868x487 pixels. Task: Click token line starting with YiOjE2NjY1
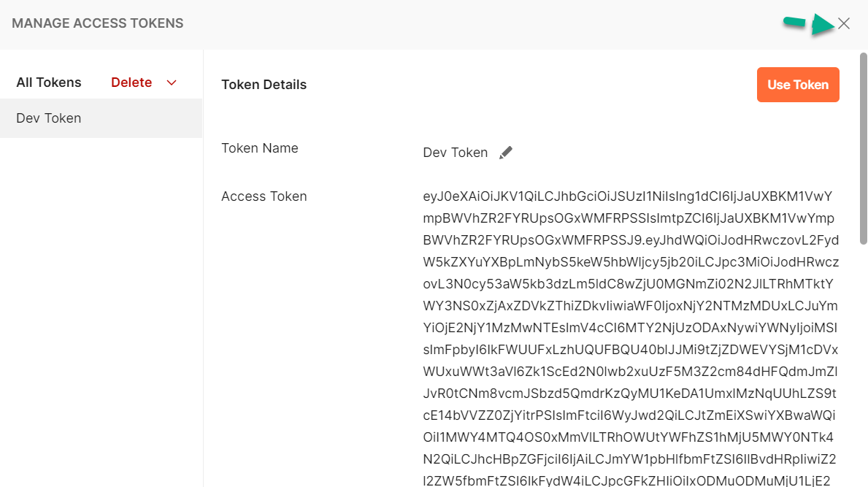point(630,328)
